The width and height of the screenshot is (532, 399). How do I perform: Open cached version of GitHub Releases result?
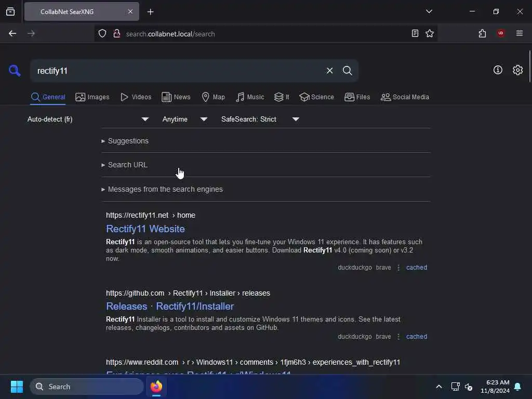click(416, 337)
